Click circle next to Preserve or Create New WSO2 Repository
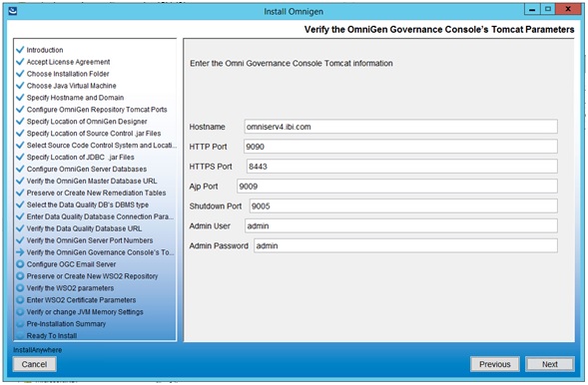This screenshot has width=588, height=385. point(20,276)
